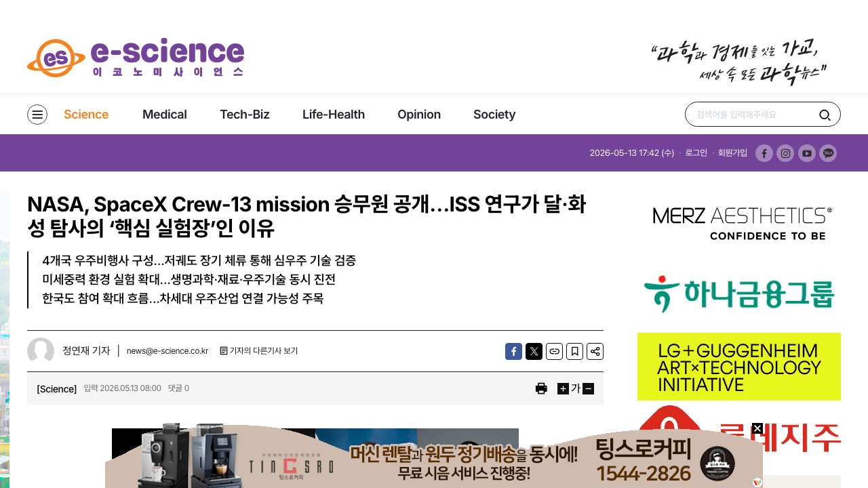Decrease font size with minus icon

589,388
